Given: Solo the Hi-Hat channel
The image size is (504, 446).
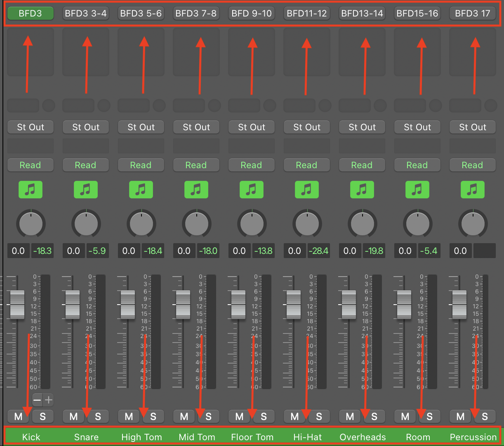Looking at the screenshot, I should tap(319, 417).
